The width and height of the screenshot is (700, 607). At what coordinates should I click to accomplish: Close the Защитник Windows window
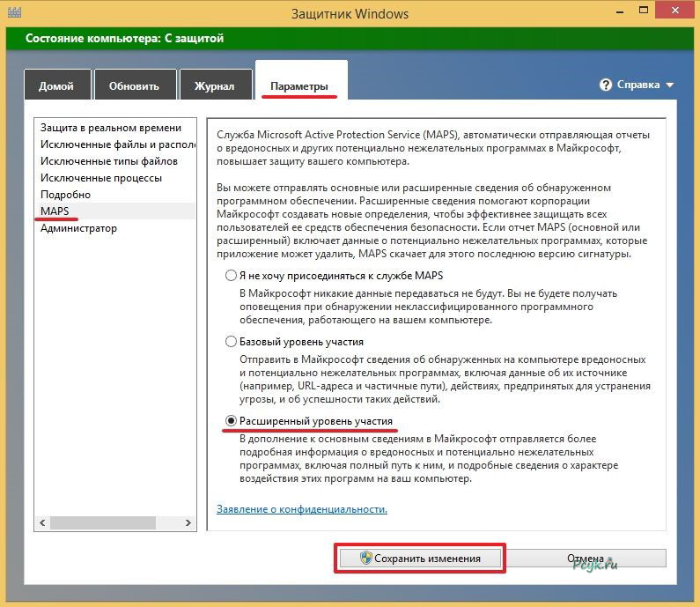(x=675, y=11)
